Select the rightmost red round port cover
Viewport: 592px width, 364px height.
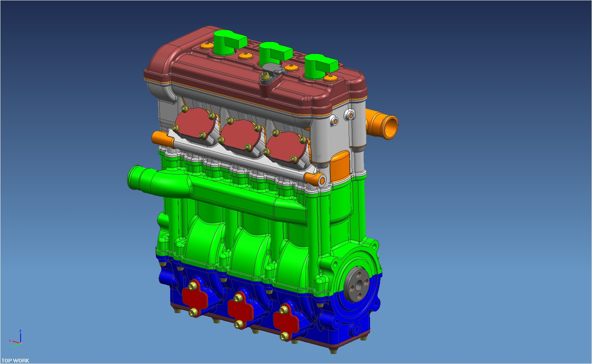tap(285, 147)
